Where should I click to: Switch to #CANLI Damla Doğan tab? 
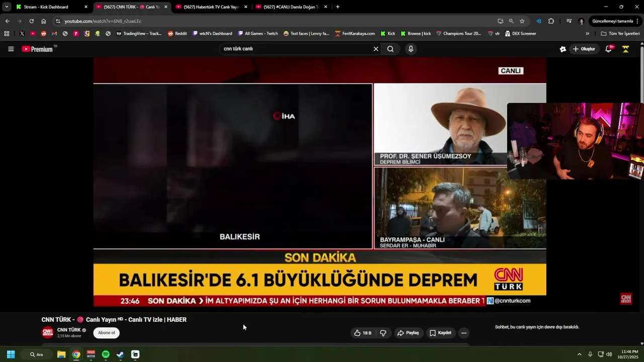coord(290,7)
